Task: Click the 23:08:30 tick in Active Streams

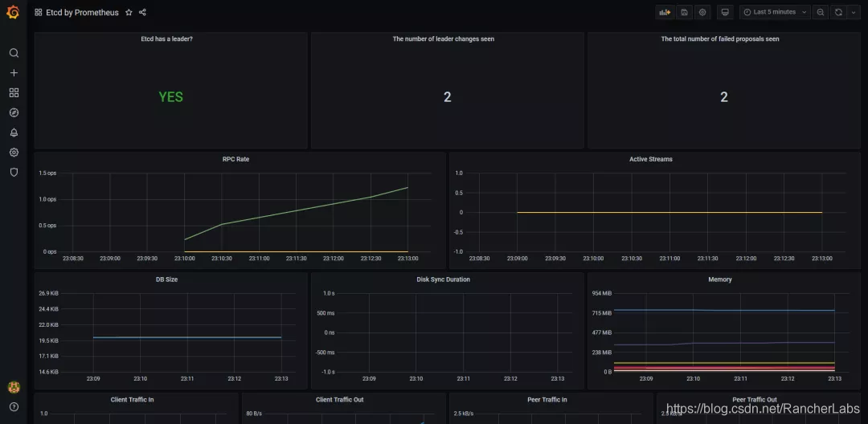Action: tap(479, 258)
